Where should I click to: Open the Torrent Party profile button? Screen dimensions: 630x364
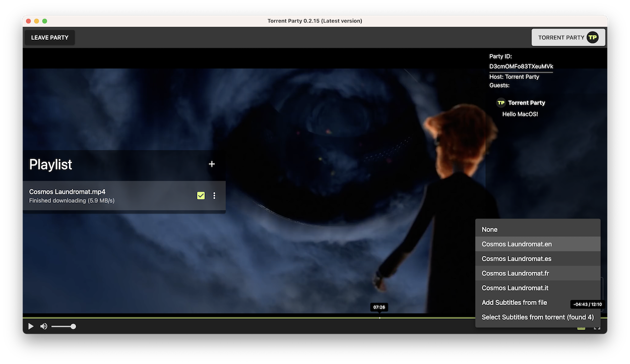[x=568, y=38]
